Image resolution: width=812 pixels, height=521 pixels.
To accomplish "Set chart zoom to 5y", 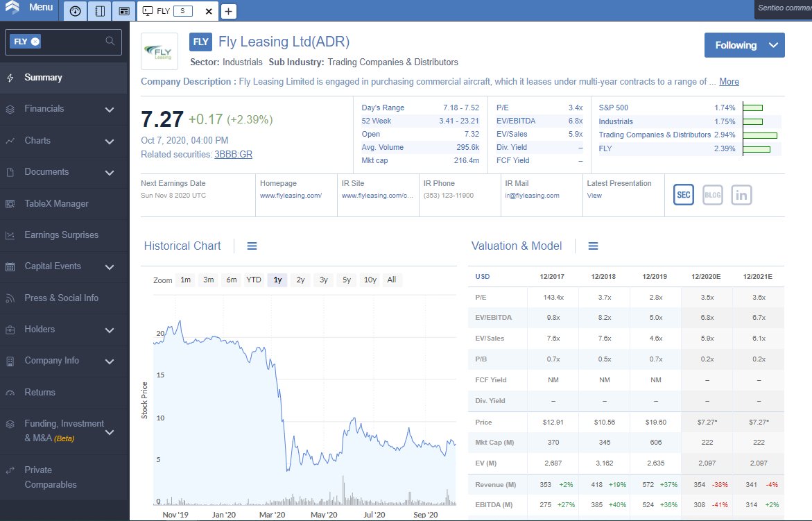I will coord(346,280).
